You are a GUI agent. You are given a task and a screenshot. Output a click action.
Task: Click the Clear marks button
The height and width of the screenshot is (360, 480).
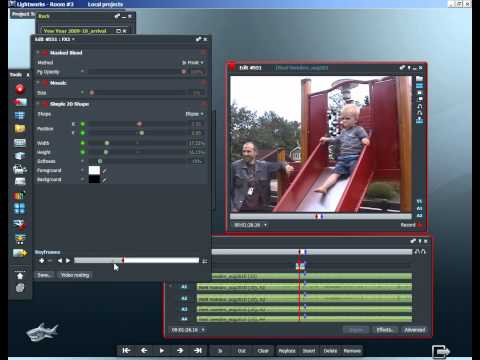coord(263,351)
